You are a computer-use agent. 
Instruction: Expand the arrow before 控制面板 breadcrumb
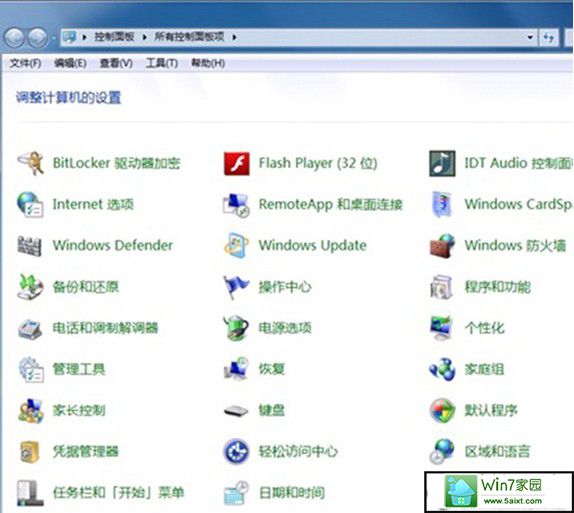(84, 37)
